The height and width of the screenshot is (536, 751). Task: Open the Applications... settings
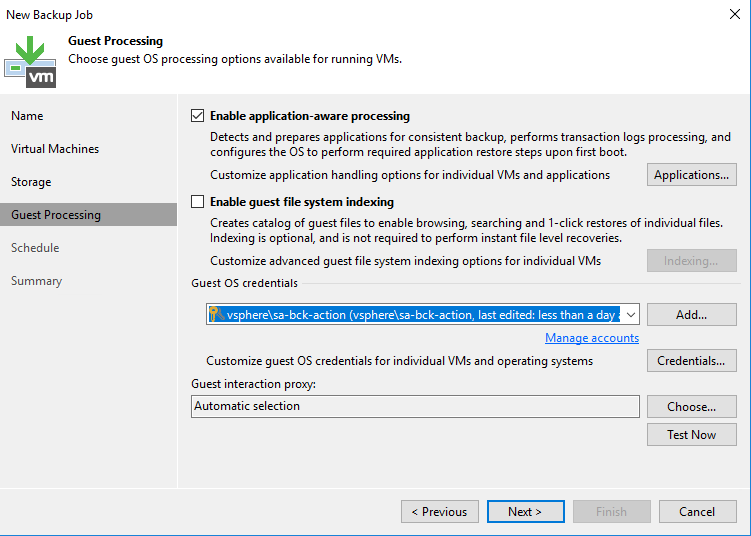pos(692,175)
